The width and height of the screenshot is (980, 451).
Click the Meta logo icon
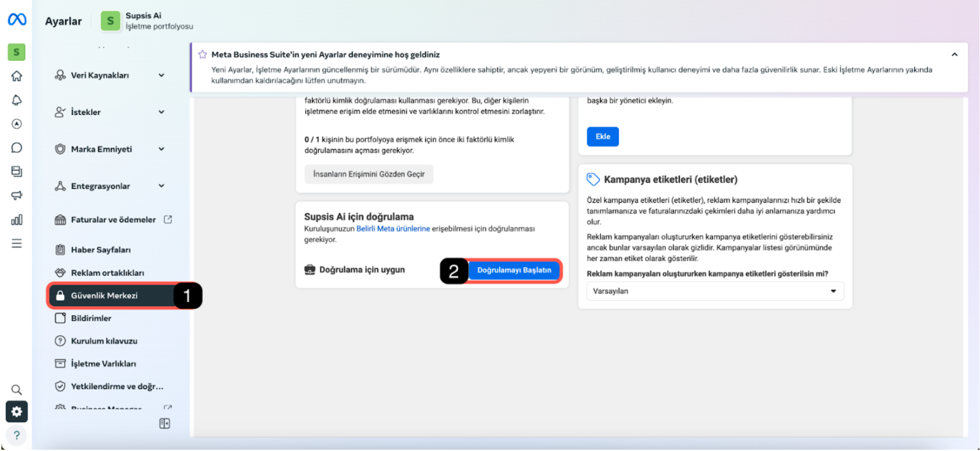point(17,19)
